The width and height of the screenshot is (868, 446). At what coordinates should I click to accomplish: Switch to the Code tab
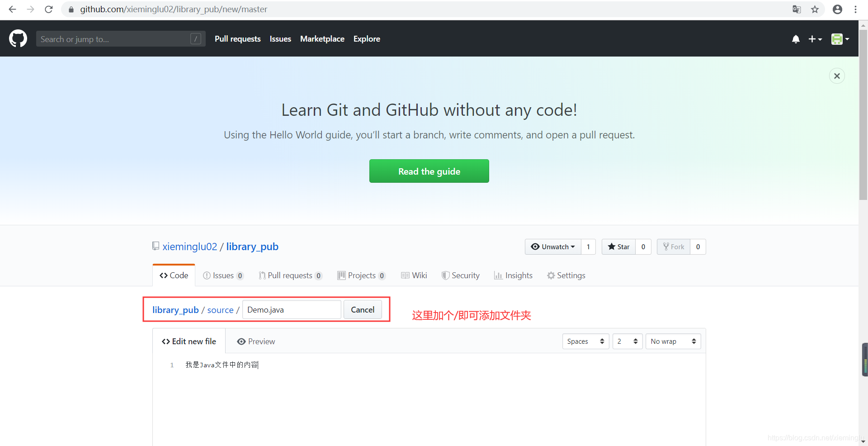(x=174, y=275)
